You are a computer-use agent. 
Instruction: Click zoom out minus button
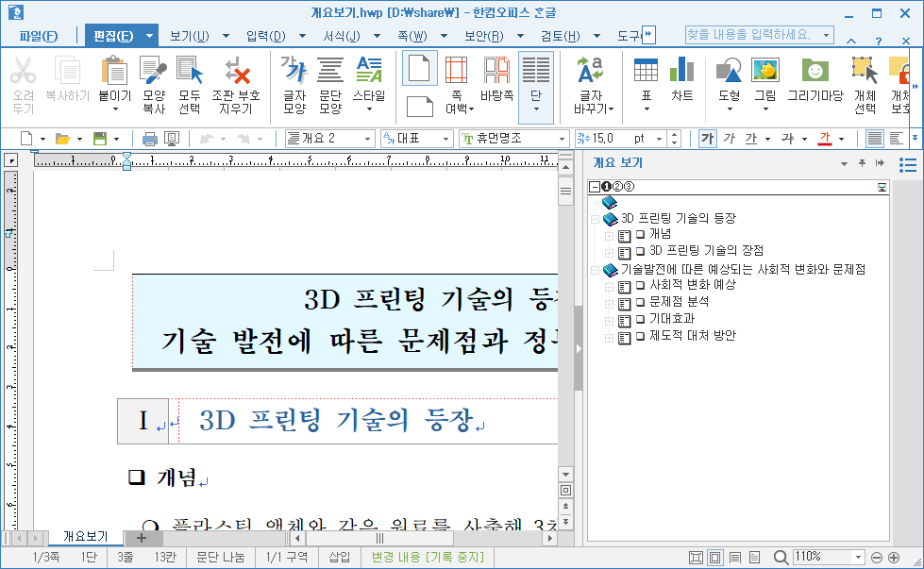click(x=877, y=558)
